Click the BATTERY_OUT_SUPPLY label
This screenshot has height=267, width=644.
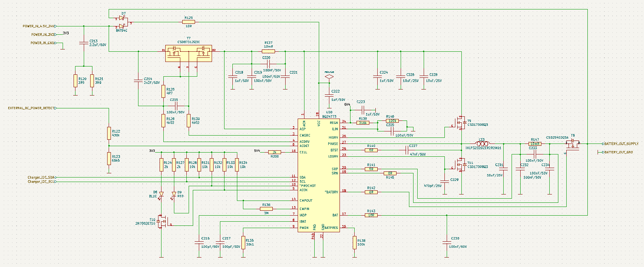621,144
